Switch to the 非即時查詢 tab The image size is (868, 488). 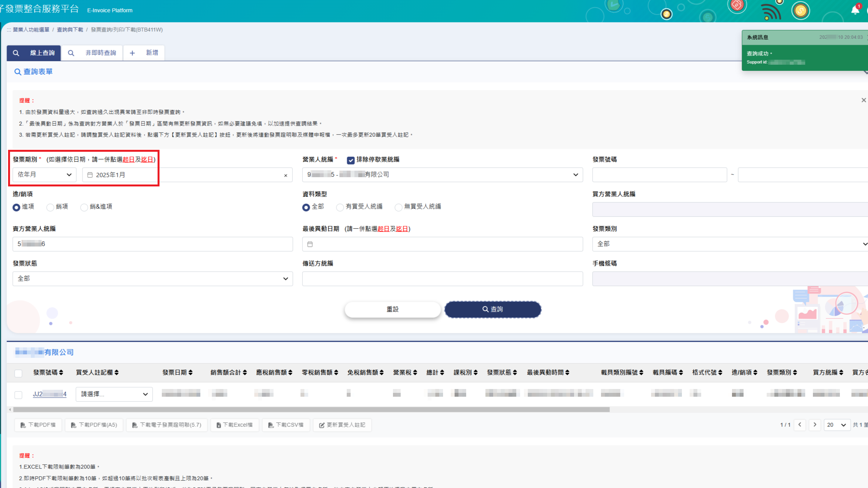(92, 53)
